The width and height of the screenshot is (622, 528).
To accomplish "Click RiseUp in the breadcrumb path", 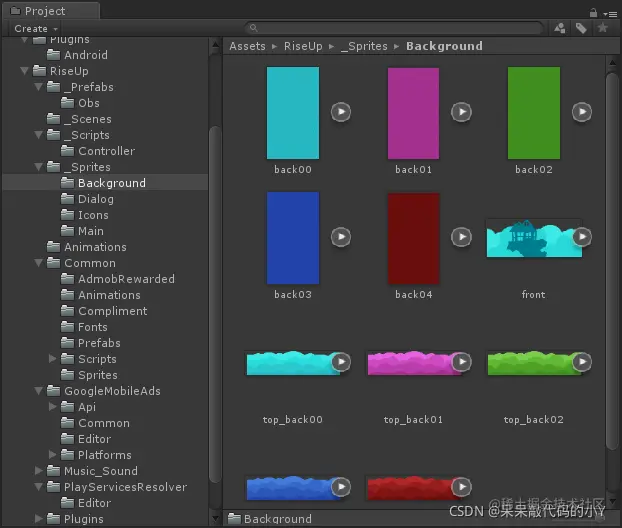I will pyautogui.click(x=303, y=46).
